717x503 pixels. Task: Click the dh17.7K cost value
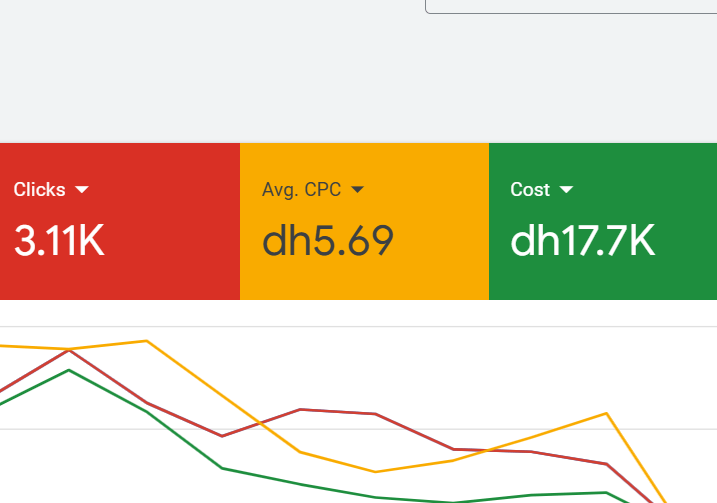(x=583, y=241)
